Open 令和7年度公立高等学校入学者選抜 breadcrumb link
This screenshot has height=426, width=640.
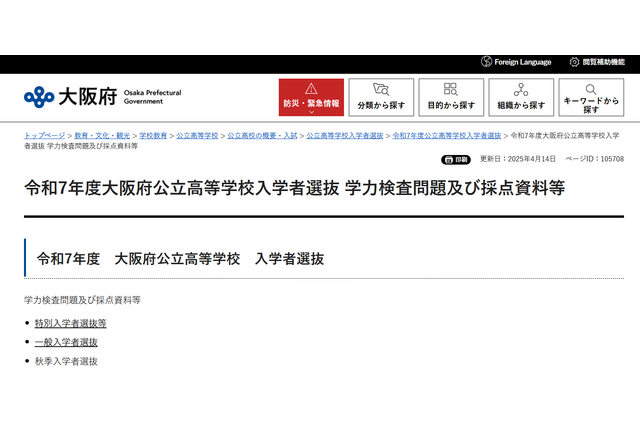click(447, 135)
